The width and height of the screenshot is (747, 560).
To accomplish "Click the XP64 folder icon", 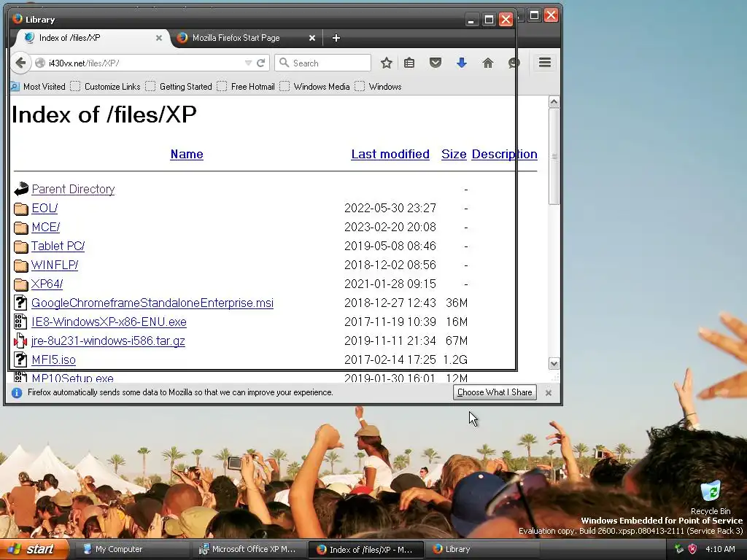I will pos(20,284).
